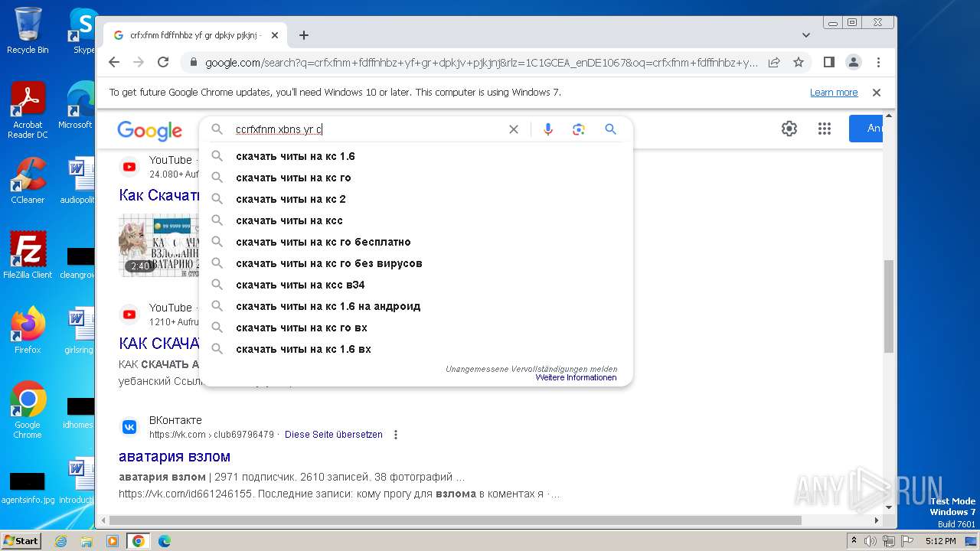The image size is (980, 551).
Task: Open the Chrome profile avatar menu
Action: (x=854, y=62)
